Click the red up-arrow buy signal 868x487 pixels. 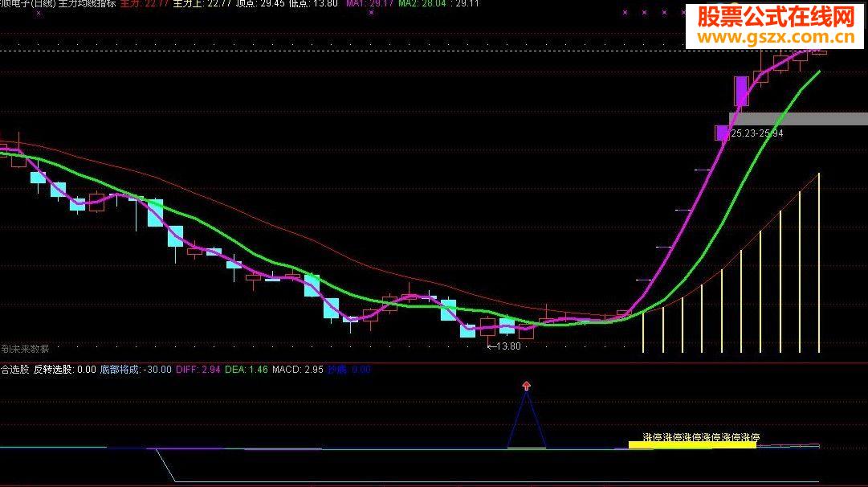527,386
